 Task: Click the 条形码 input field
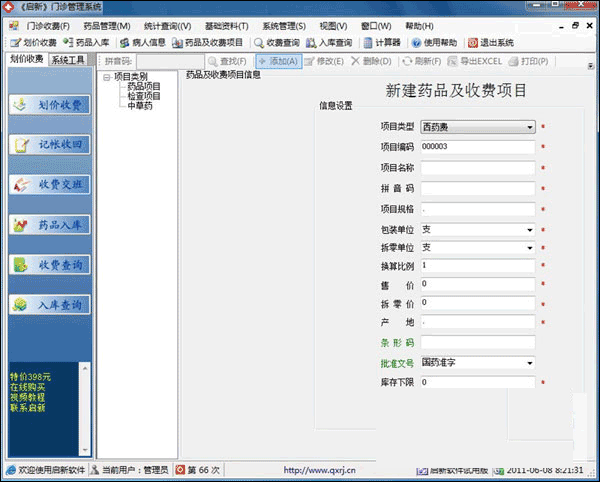478,342
